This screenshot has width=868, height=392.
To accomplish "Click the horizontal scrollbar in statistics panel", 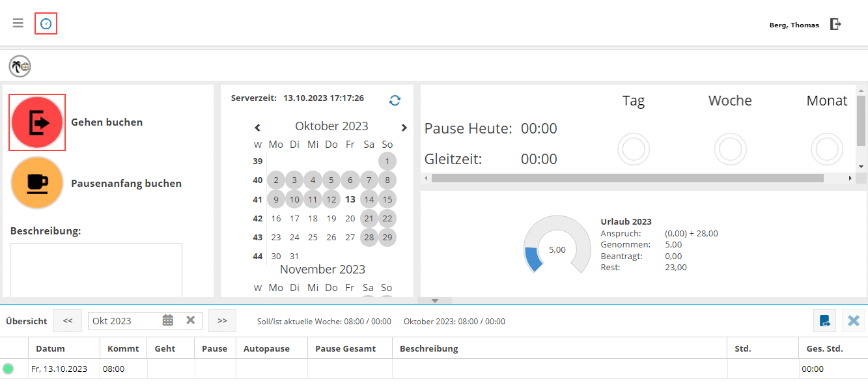I will coord(626,178).
